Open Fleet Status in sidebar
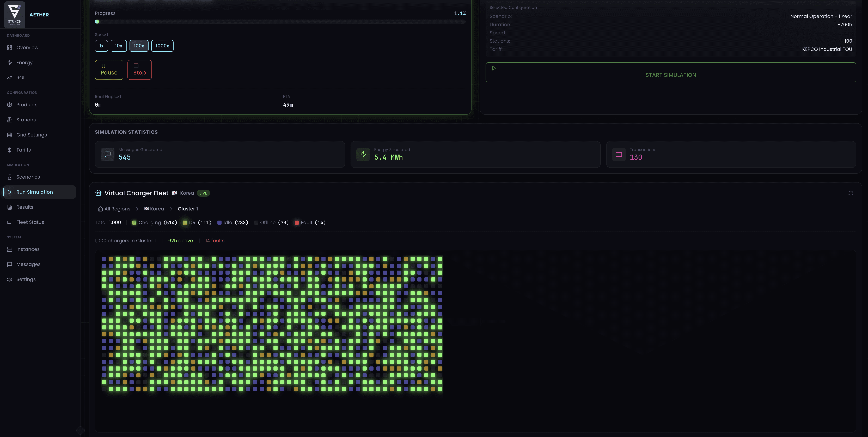 click(30, 222)
